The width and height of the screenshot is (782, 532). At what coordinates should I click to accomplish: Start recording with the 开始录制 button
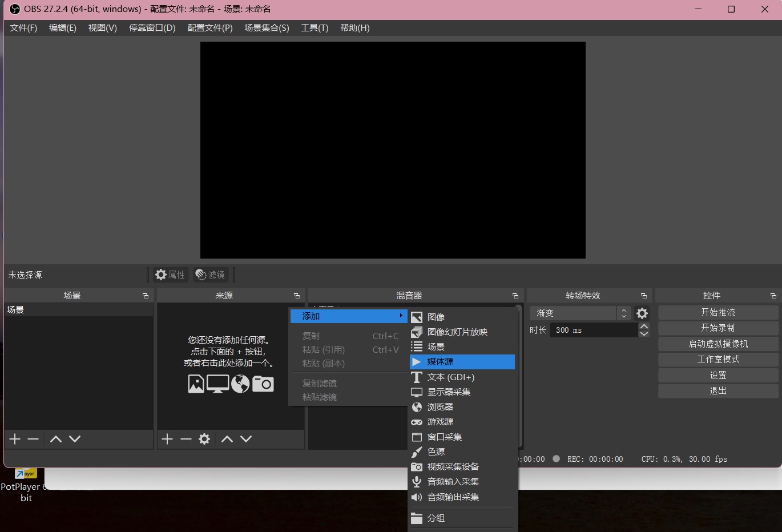tap(717, 328)
